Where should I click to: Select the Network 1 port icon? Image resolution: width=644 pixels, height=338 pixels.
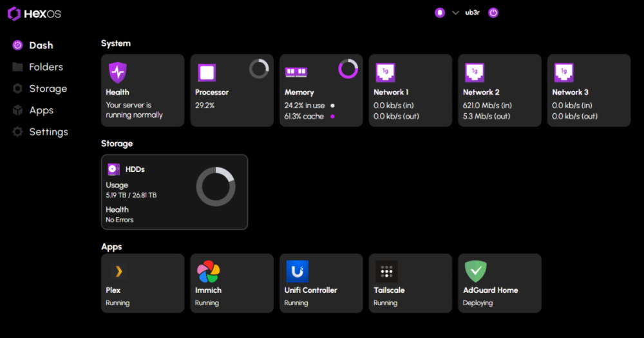click(385, 72)
